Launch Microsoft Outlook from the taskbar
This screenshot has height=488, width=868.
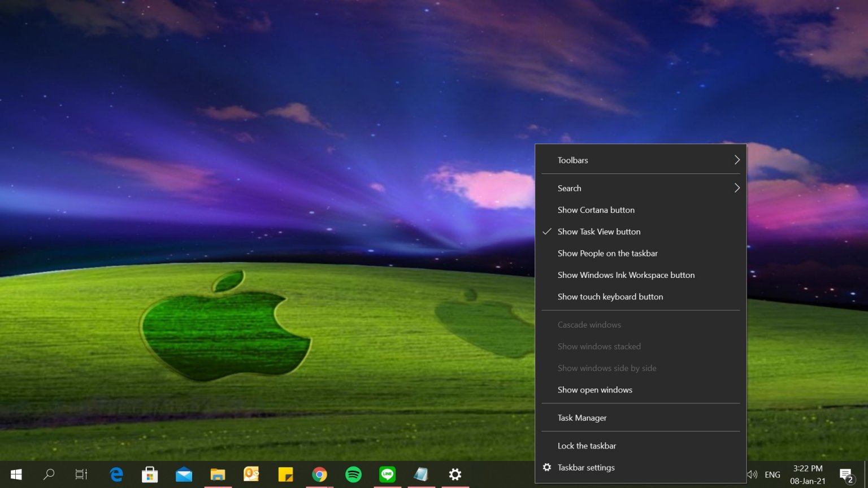pyautogui.click(x=251, y=474)
